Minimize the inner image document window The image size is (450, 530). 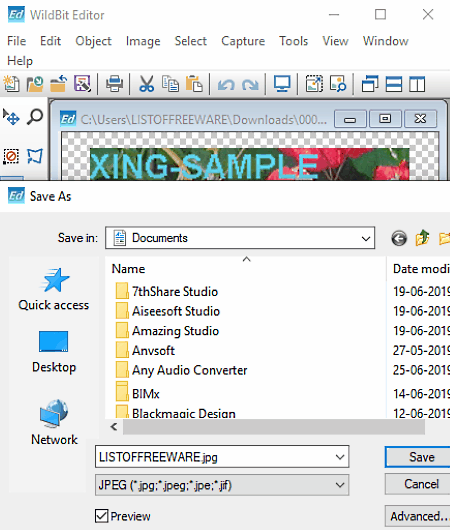pos(350,119)
